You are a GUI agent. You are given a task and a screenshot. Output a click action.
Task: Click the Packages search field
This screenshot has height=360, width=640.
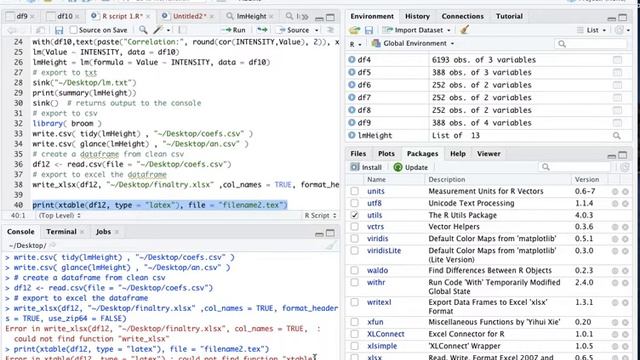pos(575,167)
